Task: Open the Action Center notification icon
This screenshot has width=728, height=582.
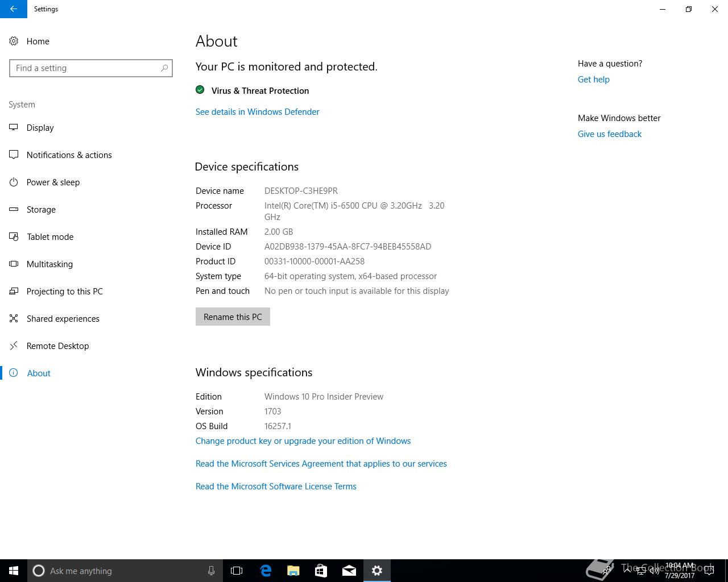Action: click(x=709, y=571)
